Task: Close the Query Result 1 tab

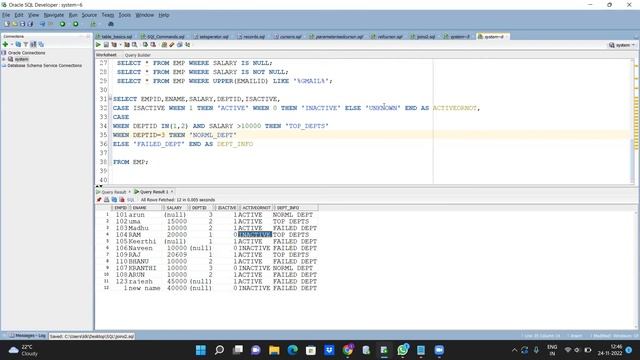Action: pyautogui.click(x=172, y=191)
